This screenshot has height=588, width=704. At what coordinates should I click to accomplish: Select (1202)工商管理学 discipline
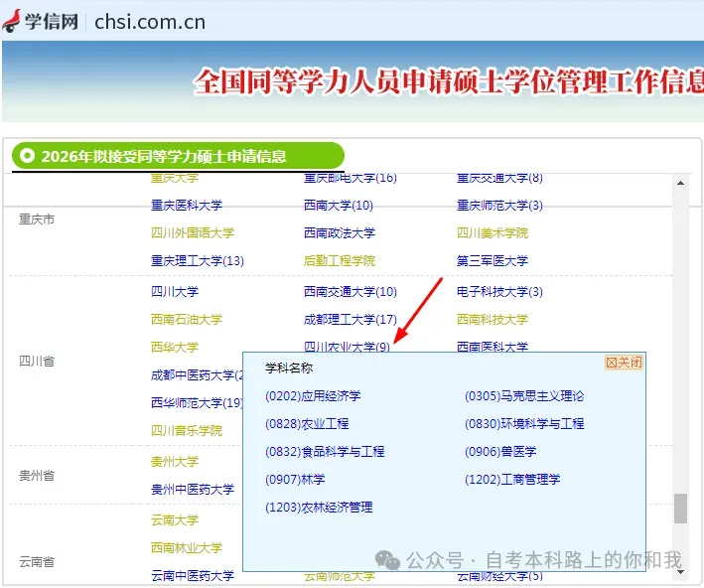tap(512, 480)
